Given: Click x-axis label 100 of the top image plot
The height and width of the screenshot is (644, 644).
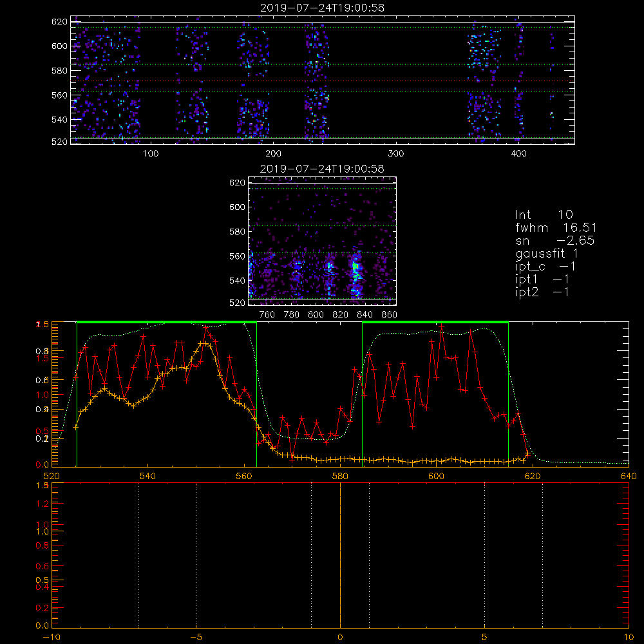Looking at the screenshot, I should pos(151,154).
